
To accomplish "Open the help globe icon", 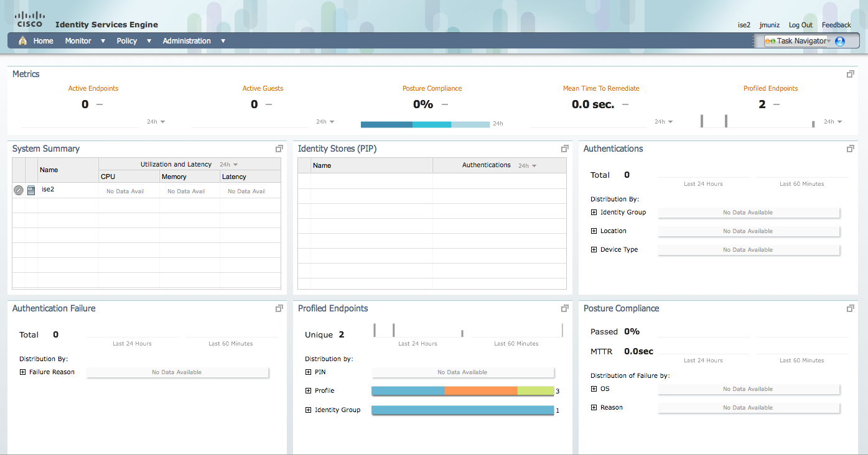I will (x=840, y=42).
